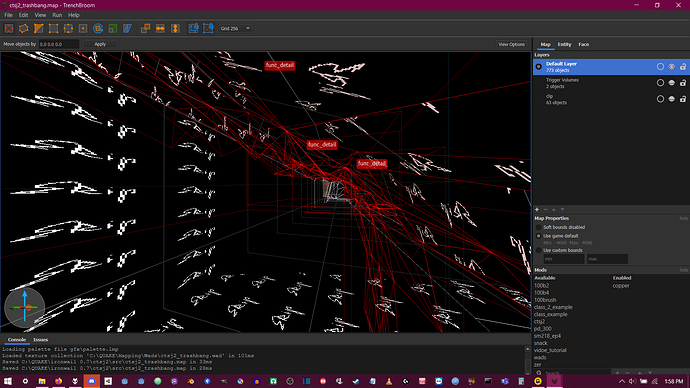
Task: Toggle UV lock icon
Action: tap(208, 29)
